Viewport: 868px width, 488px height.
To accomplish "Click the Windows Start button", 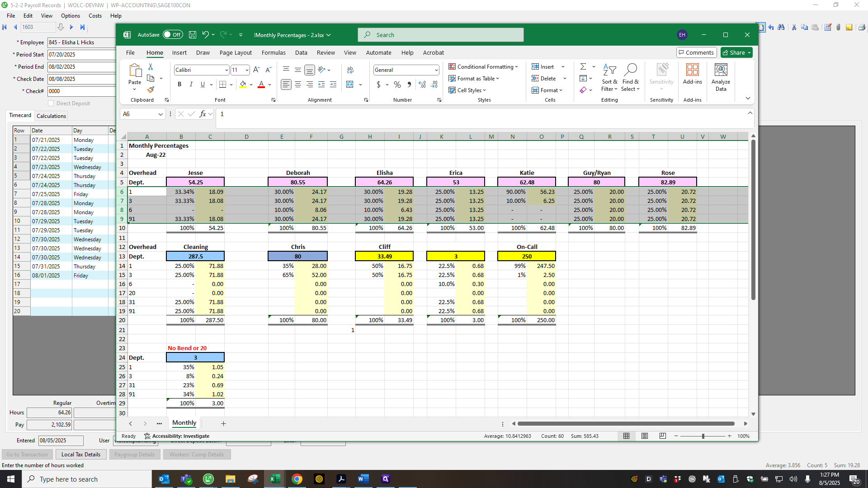I will pyautogui.click(x=11, y=479).
